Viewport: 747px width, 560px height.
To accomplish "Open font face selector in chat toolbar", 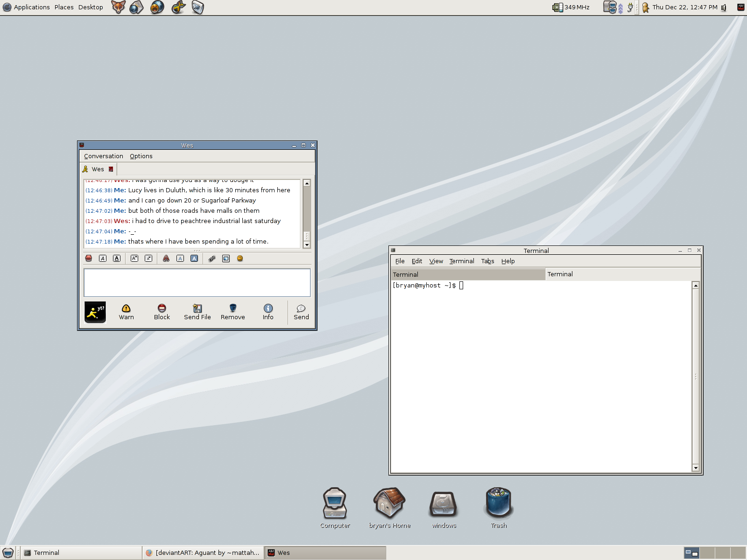I will [166, 259].
